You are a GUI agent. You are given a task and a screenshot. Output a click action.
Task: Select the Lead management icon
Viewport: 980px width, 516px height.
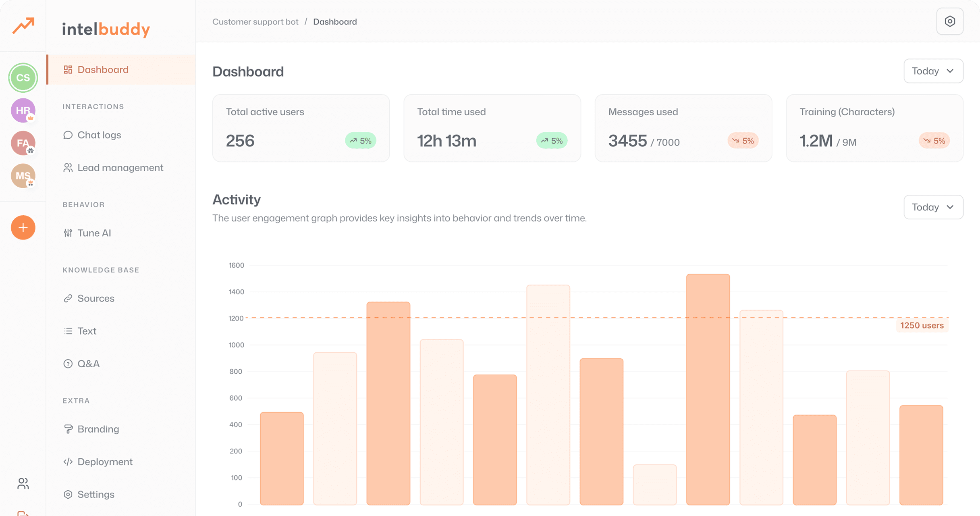click(68, 168)
